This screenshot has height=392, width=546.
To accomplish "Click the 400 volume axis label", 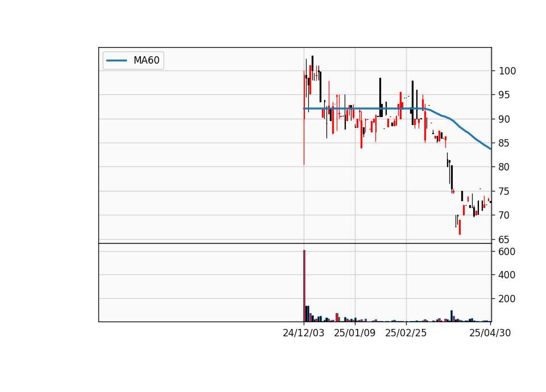I will click(507, 275).
